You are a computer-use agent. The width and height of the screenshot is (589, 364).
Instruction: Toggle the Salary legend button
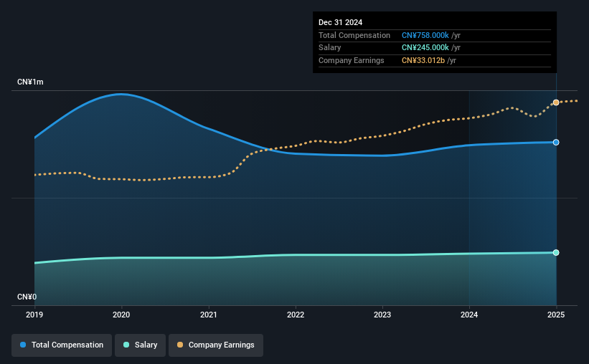140,345
